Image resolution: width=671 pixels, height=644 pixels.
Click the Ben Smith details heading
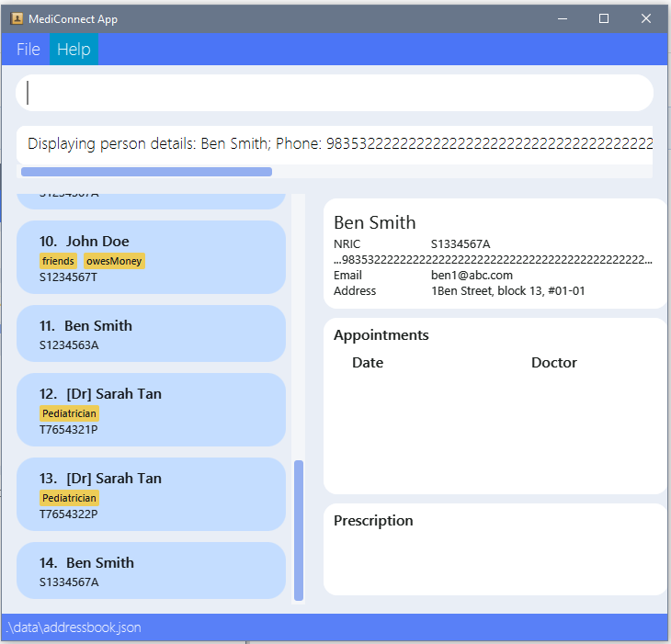pyautogui.click(x=374, y=223)
